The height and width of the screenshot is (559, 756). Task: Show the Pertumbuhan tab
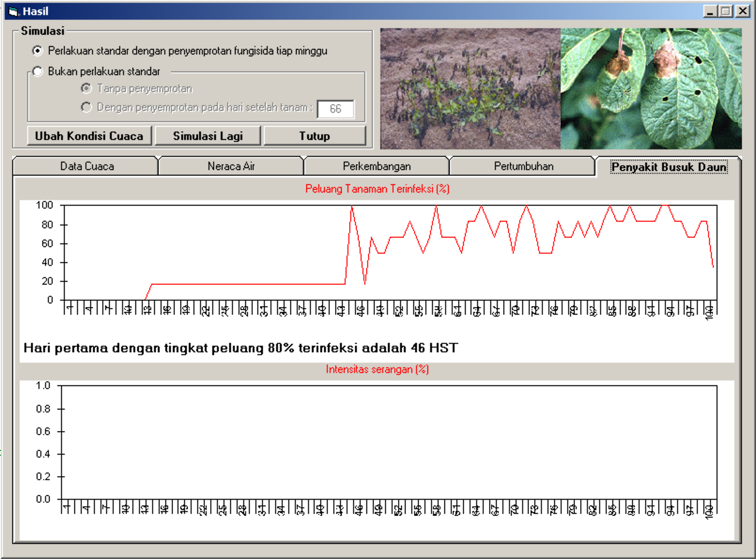[524, 166]
